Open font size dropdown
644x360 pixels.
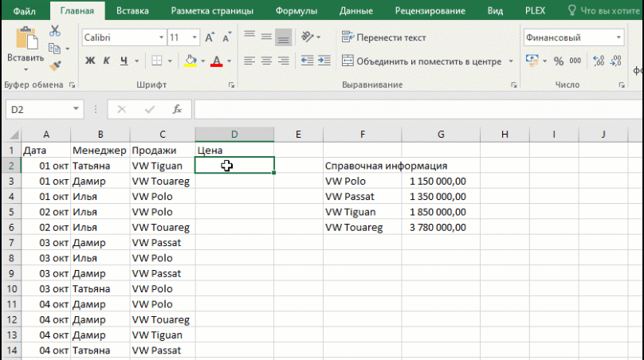click(x=194, y=37)
